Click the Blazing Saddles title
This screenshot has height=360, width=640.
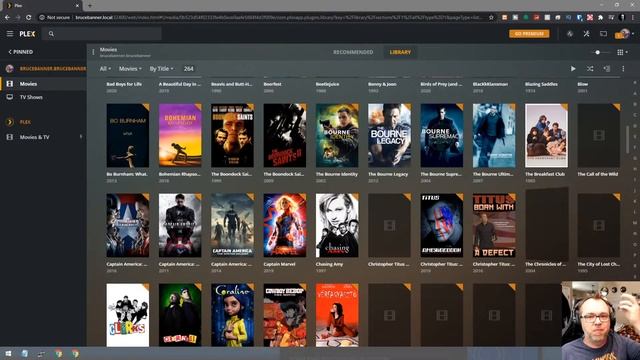tap(541, 84)
